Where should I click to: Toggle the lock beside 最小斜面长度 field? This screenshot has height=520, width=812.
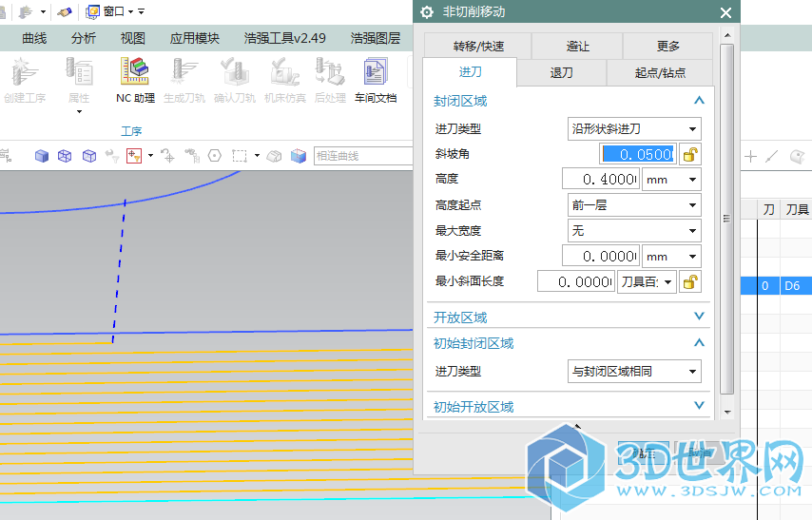click(690, 281)
